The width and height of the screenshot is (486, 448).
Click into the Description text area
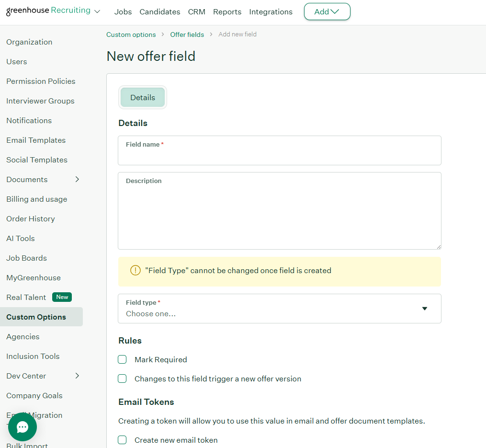(x=280, y=211)
